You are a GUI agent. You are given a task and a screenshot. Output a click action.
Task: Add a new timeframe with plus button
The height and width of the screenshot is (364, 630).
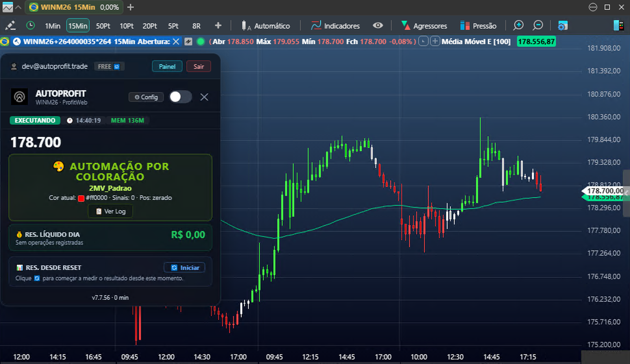tap(218, 26)
